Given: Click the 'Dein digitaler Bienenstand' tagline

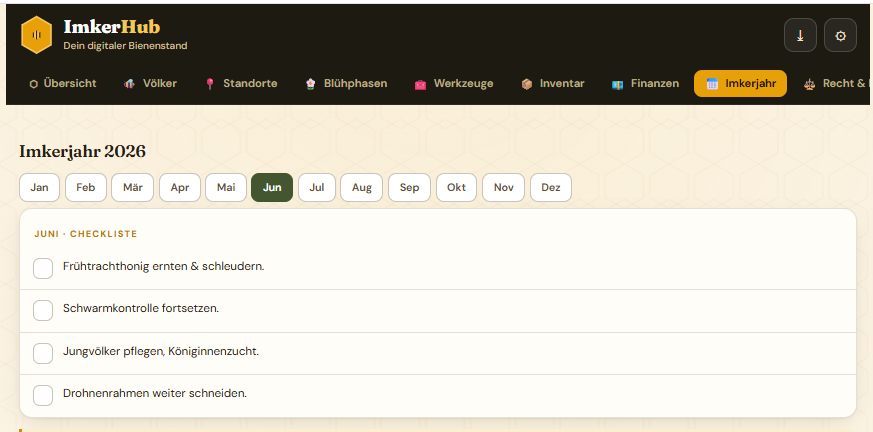Looking at the screenshot, I should pos(125,46).
